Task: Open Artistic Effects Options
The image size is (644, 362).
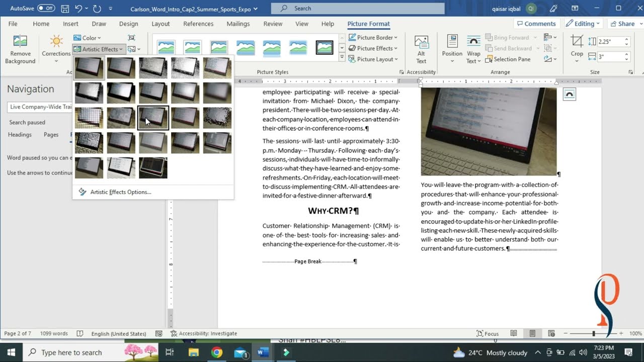Action: pos(115,192)
